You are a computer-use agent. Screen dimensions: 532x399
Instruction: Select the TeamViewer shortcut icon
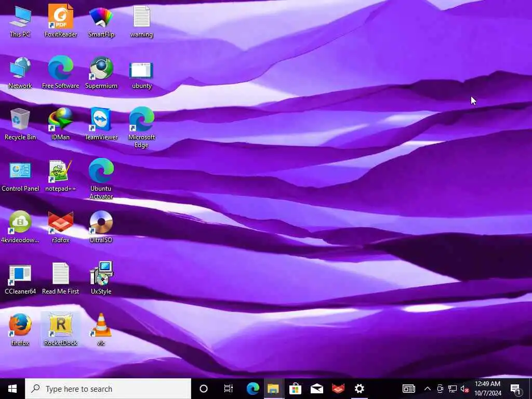click(101, 124)
